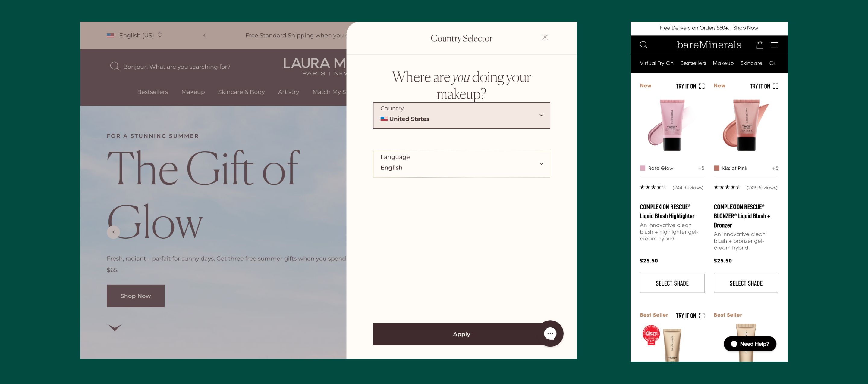
Task: Close the Country Selector modal
Action: tap(545, 38)
